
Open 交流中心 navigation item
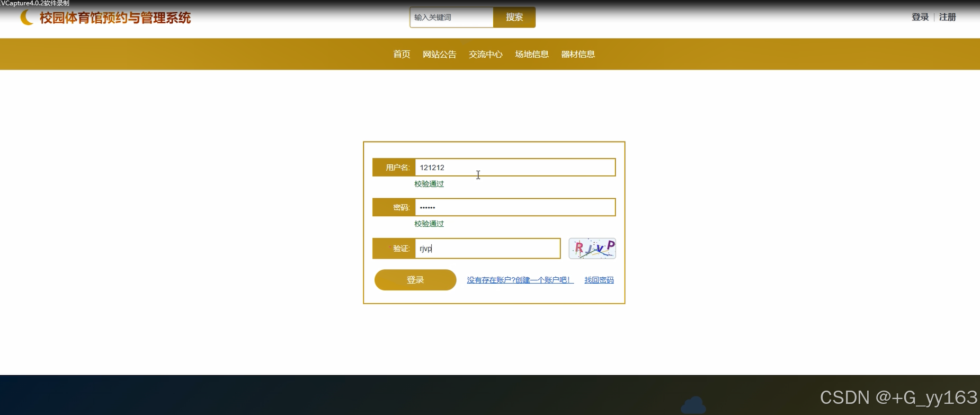pyautogui.click(x=486, y=54)
